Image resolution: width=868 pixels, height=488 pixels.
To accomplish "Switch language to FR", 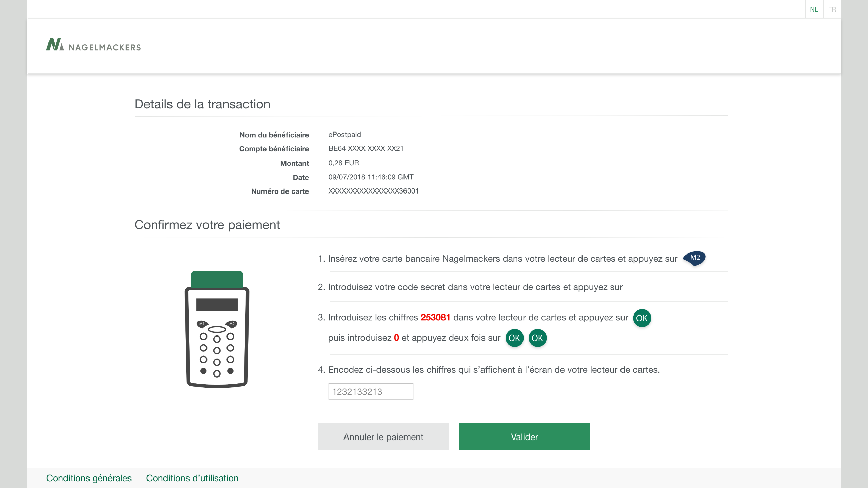I will [x=832, y=9].
